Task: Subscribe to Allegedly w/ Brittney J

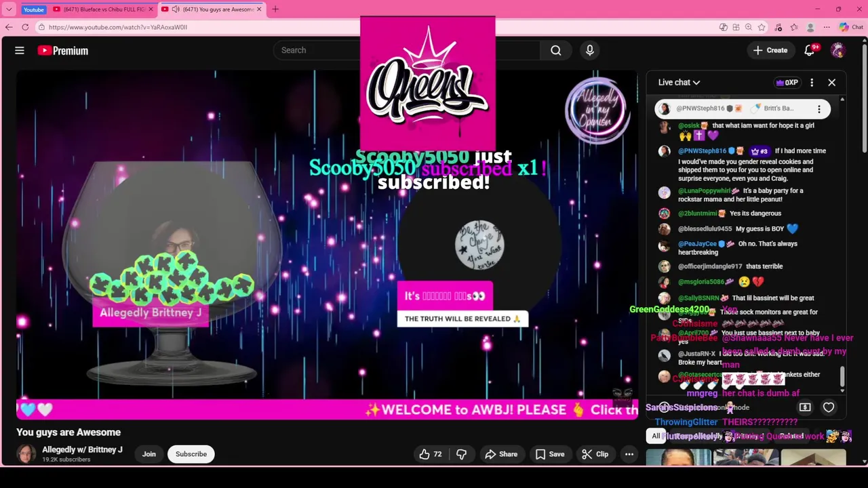Action: tap(191, 454)
